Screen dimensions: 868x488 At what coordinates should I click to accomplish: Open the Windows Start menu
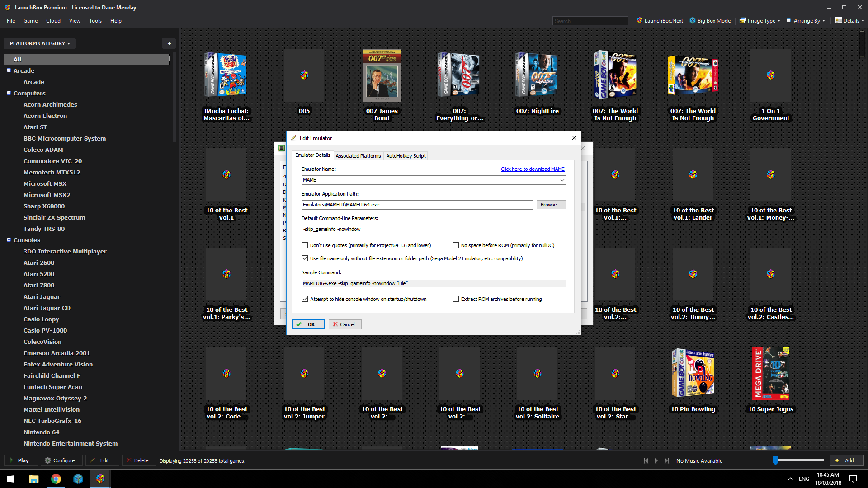(x=11, y=479)
